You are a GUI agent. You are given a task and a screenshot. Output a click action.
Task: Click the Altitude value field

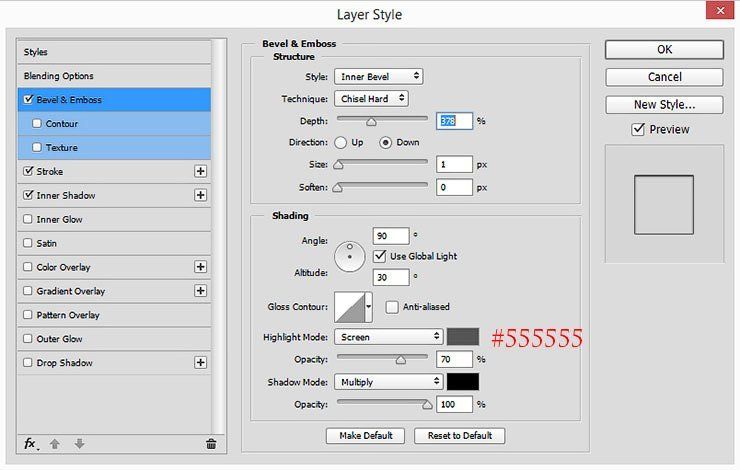[391, 277]
